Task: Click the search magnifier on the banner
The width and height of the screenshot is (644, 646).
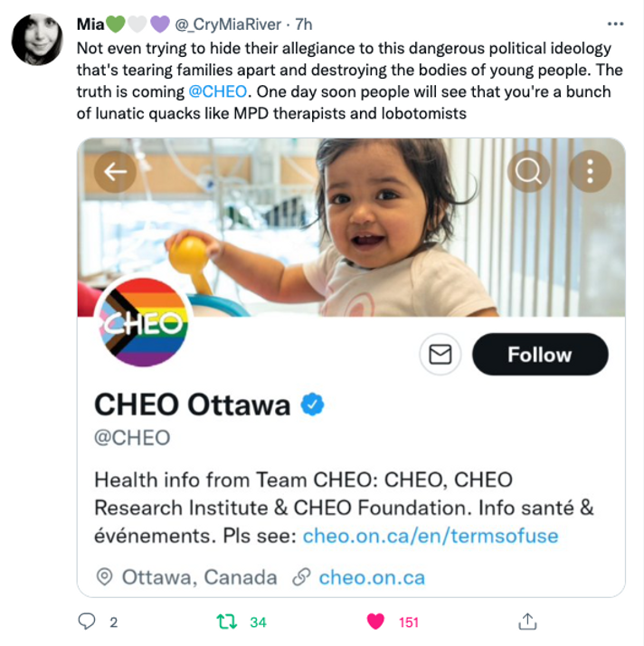Action: pyautogui.click(x=529, y=172)
